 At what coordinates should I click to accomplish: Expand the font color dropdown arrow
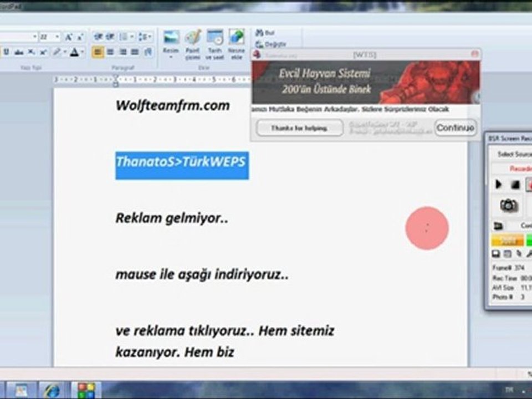point(83,52)
